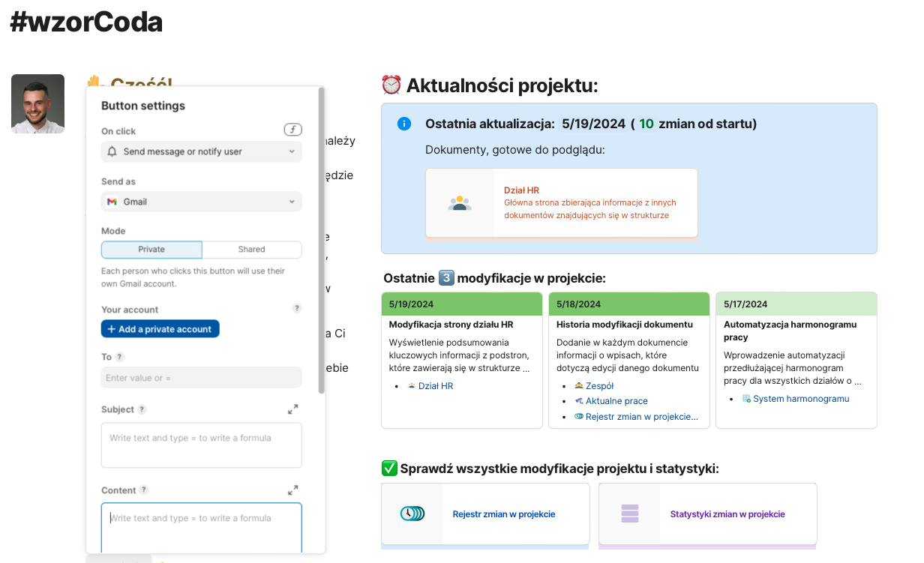Viewport: 924px width, 563px height.
Task: Click the blue info icon in update box
Action: (404, 124)
